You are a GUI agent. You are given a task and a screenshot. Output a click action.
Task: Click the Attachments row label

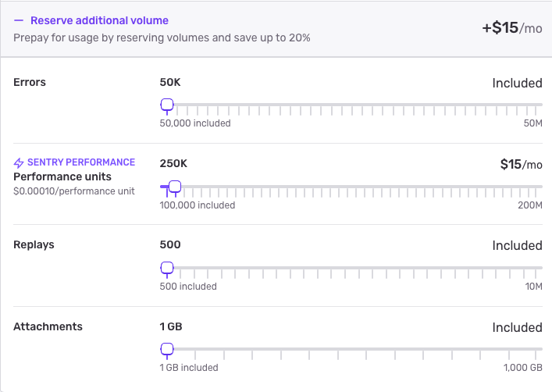(48, 326)
